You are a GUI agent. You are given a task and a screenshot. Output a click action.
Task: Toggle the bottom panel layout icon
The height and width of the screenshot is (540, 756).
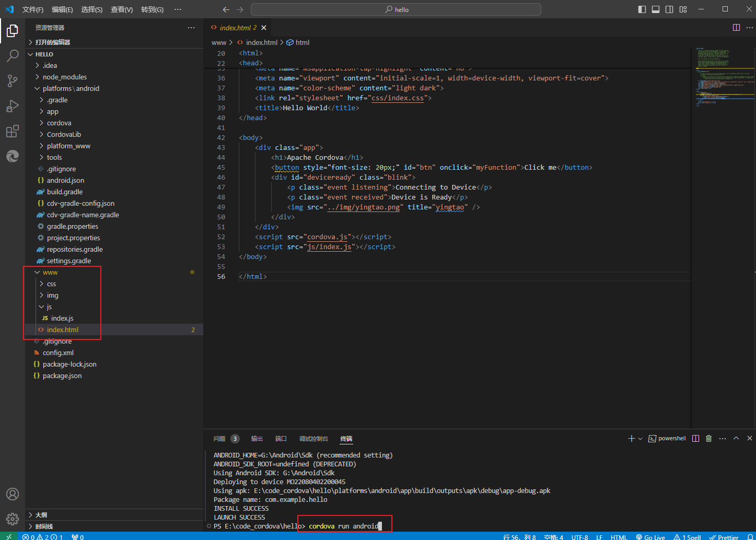[x=656, y=9]
